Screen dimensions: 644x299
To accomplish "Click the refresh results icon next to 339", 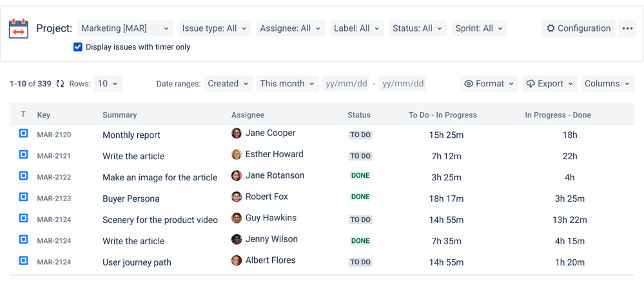I will click(x=61, y=84).
